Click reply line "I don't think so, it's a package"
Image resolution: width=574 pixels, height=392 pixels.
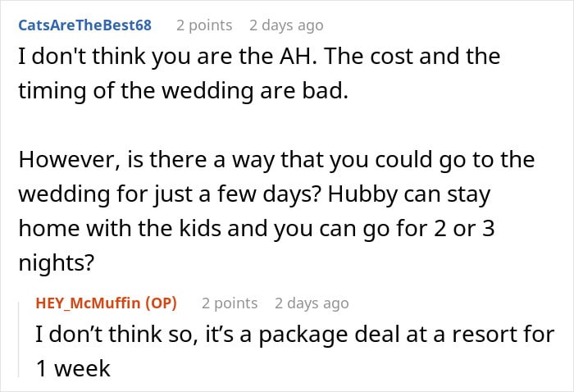(295, 335)
